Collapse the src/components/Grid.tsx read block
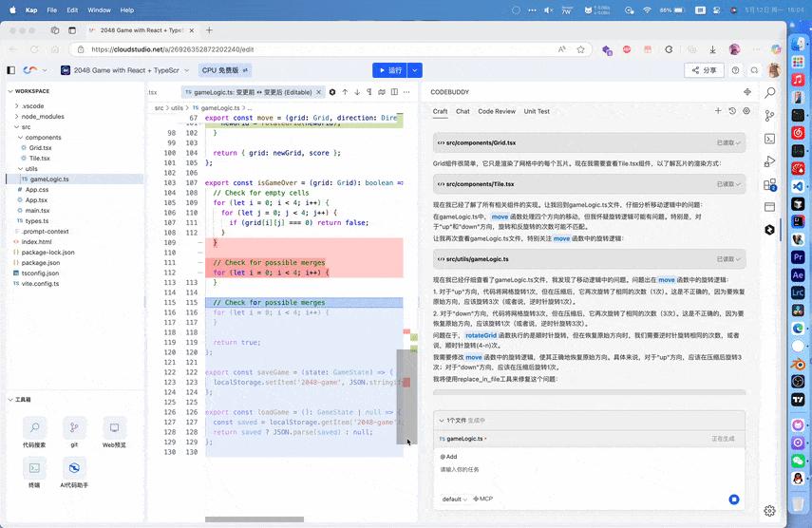 tap(738, 142)
